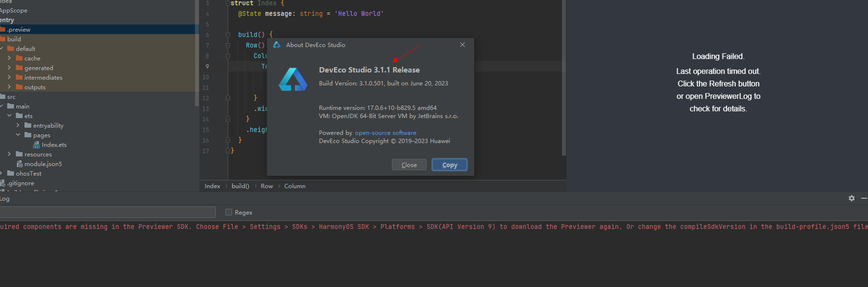Click the DevEco Studio 3.1.1 Release heading
The width and height of the screenshot is (868, 287).
point(369,70)
